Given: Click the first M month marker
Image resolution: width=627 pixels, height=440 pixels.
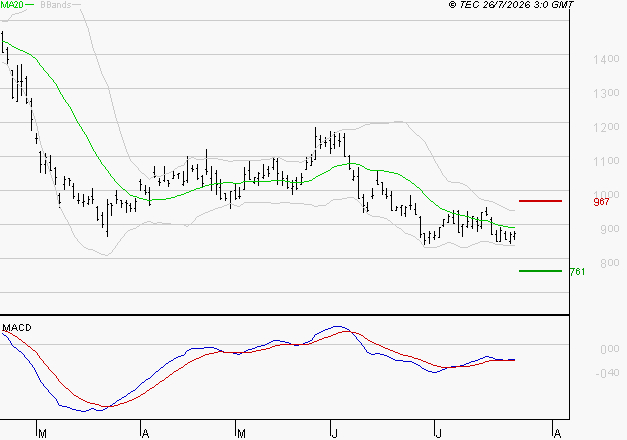Looking at the screenshot, I should [42, 434].
